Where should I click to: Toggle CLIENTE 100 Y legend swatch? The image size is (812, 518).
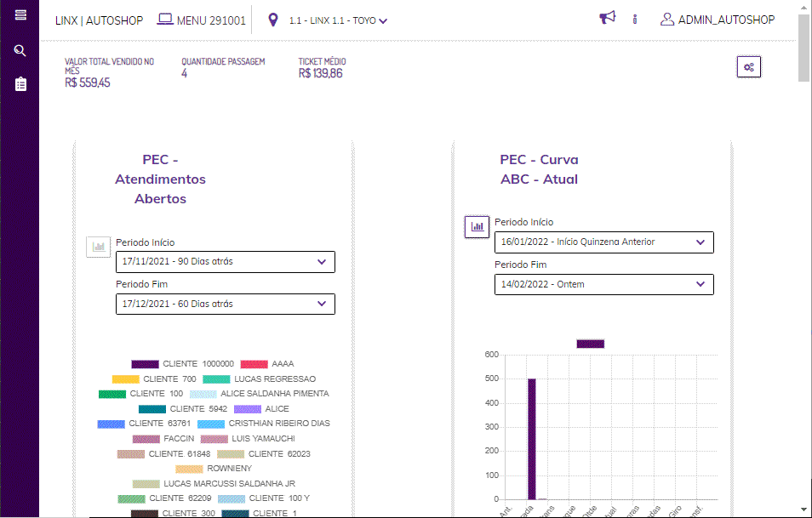(x=232, y=498)
